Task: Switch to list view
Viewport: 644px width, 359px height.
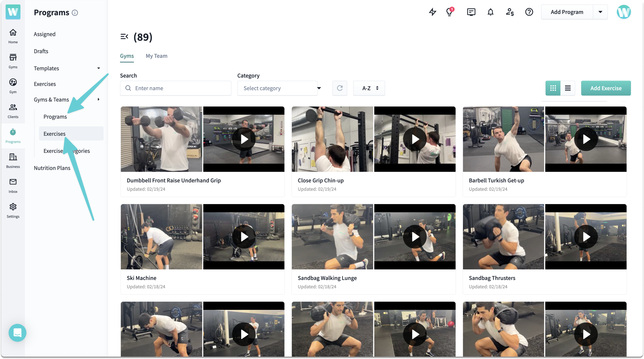Action: [568, 88]
